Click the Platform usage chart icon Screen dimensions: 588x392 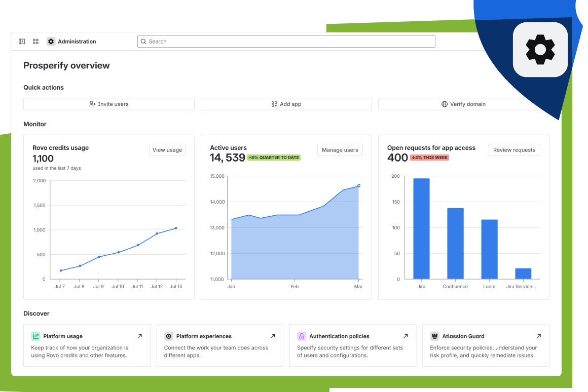point(35,336)
